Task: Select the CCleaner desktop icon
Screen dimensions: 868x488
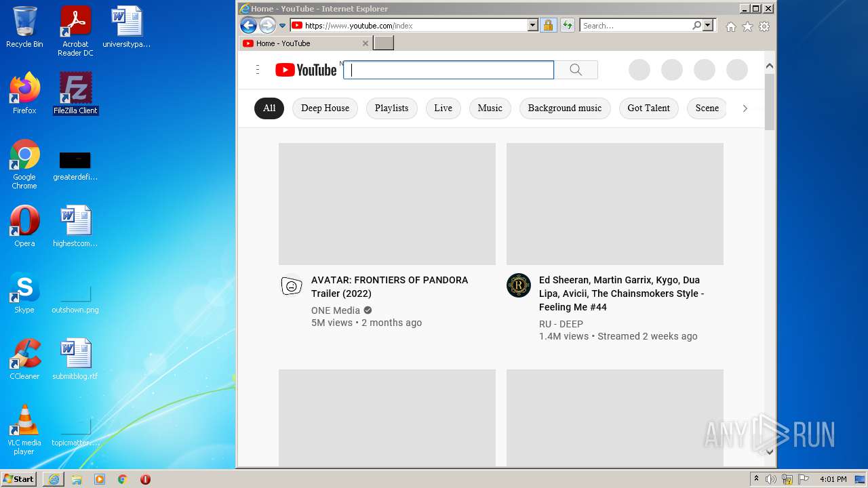Action: click(x=24, y=359)
